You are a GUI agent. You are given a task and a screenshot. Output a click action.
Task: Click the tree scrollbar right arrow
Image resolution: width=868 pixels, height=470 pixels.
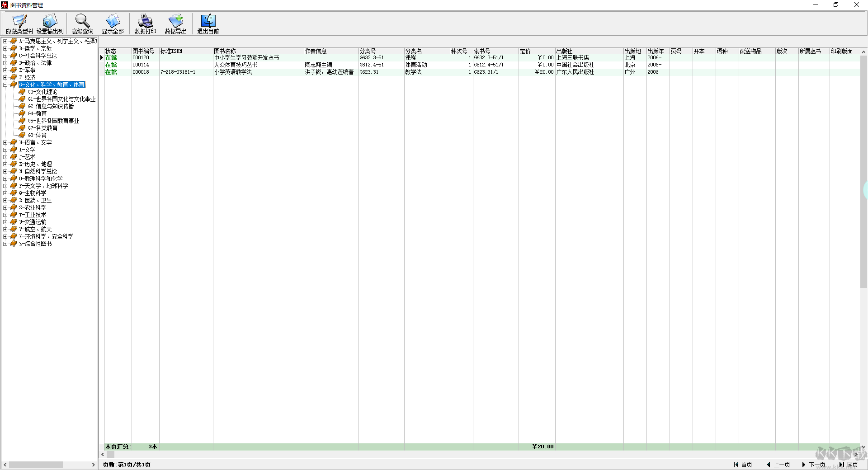[94, 465]
